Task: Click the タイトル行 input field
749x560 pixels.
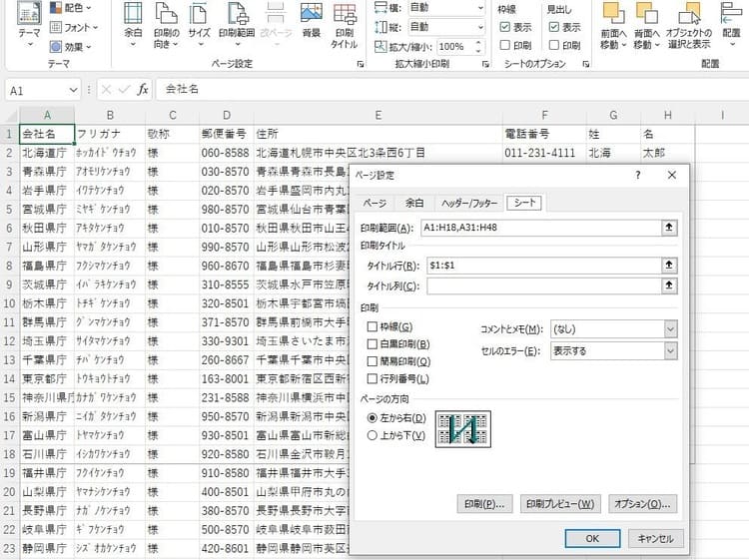Action: coord(544,266)
